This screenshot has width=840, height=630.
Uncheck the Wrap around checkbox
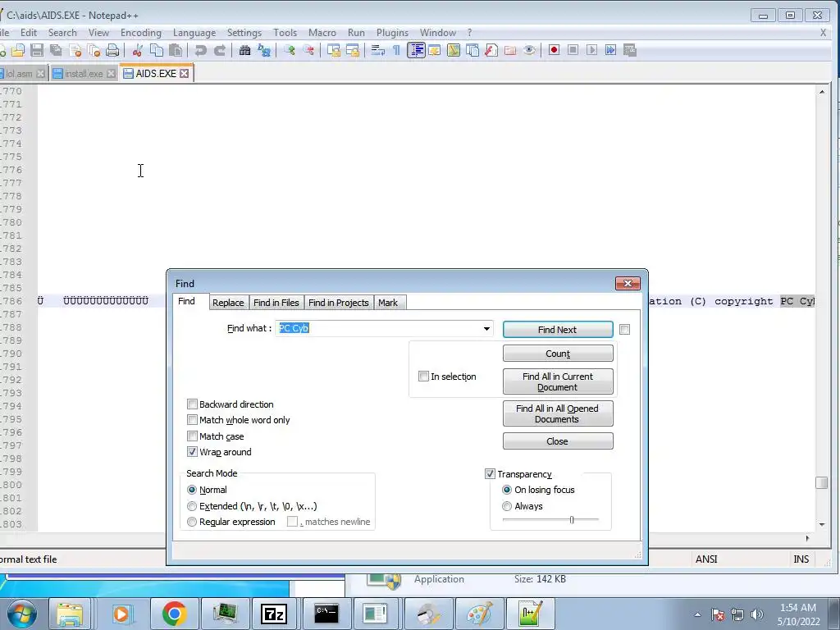tap(192, 452)
